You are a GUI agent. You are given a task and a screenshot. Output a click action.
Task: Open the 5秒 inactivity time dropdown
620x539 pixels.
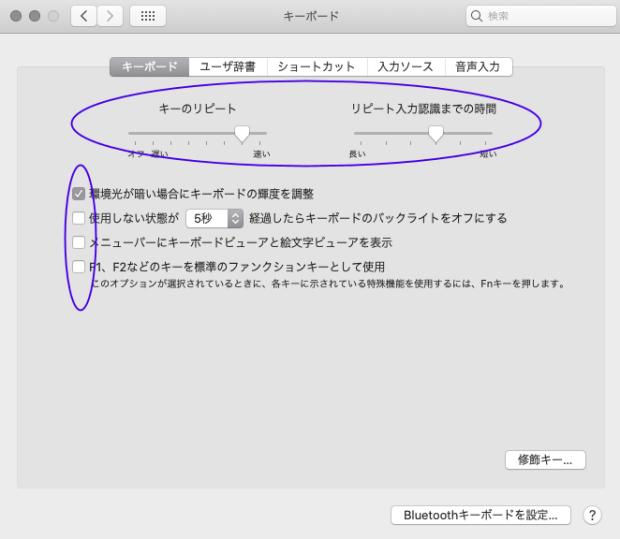tap(215, 218)
